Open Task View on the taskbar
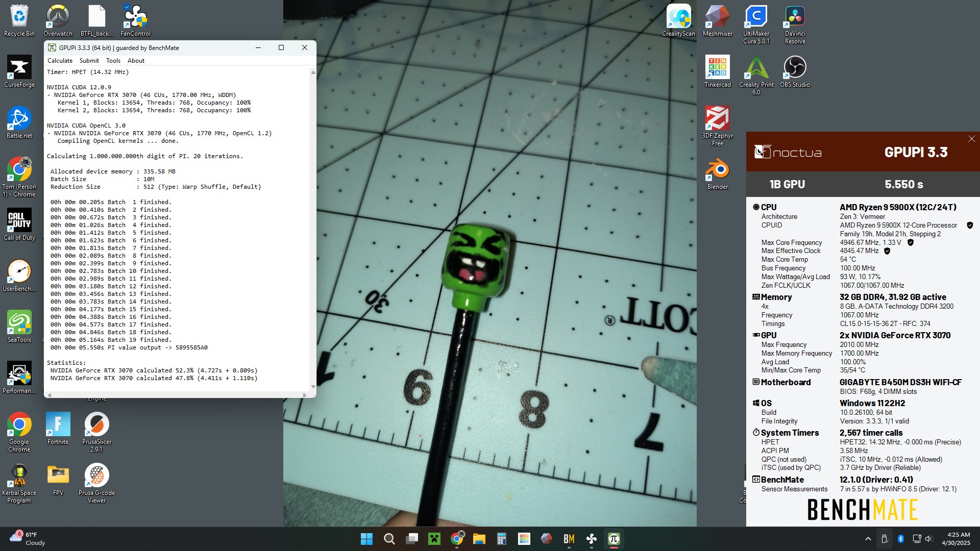 pyautogui.click(x=411, y=539)
